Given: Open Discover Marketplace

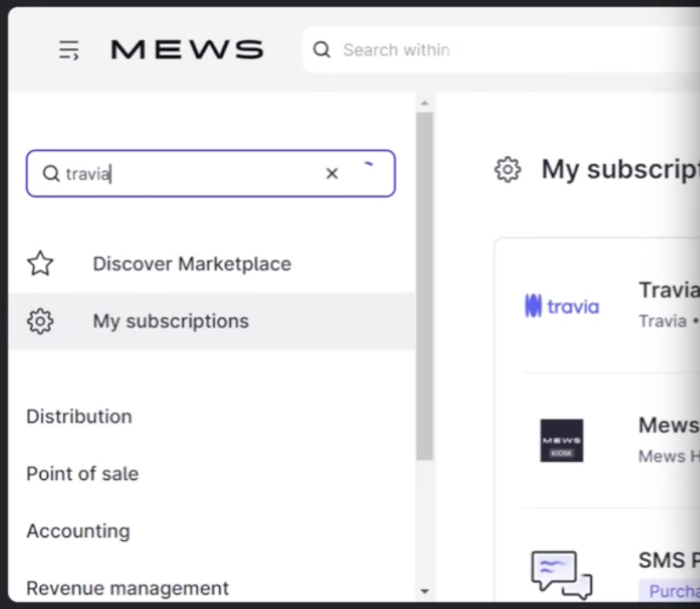Looking at the screenshot, I should (x=192, y=264).
